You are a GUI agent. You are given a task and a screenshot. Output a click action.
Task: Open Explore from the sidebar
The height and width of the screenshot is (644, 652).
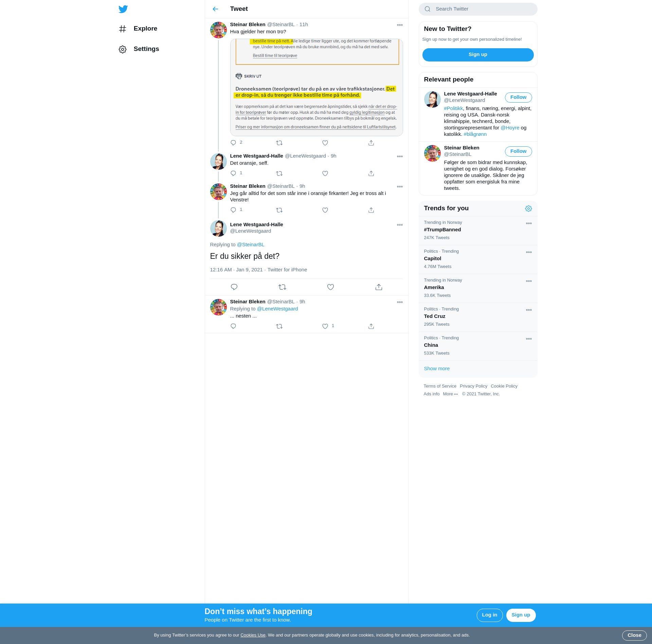[x=138, y=29]
